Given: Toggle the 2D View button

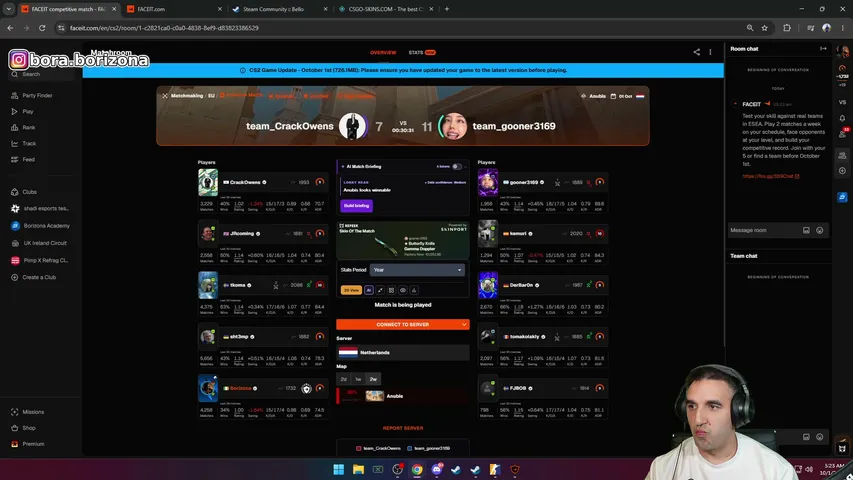Looking at the screenshot, I should pyautogui.click(x=351, y=290).
